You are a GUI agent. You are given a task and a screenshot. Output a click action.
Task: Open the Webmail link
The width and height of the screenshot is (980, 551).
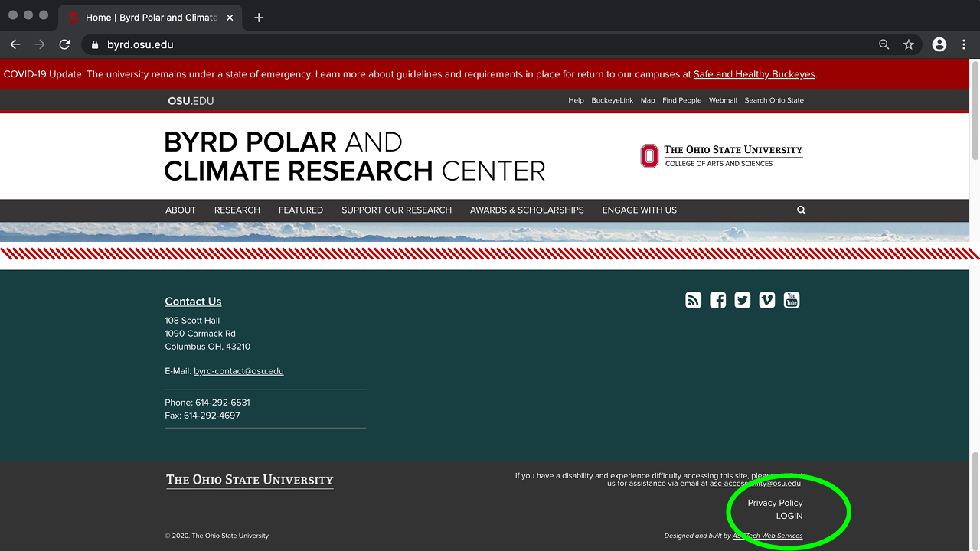(723, 100)
